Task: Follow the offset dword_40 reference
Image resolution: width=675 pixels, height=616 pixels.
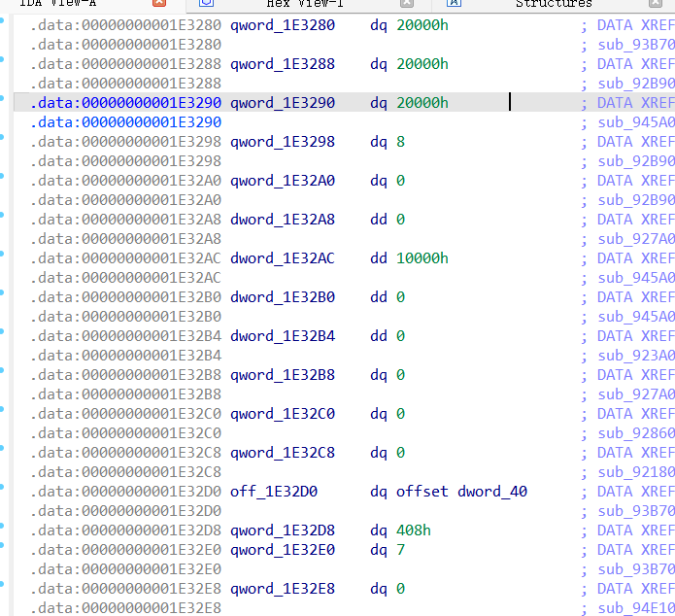Action: tap(492, 492)
